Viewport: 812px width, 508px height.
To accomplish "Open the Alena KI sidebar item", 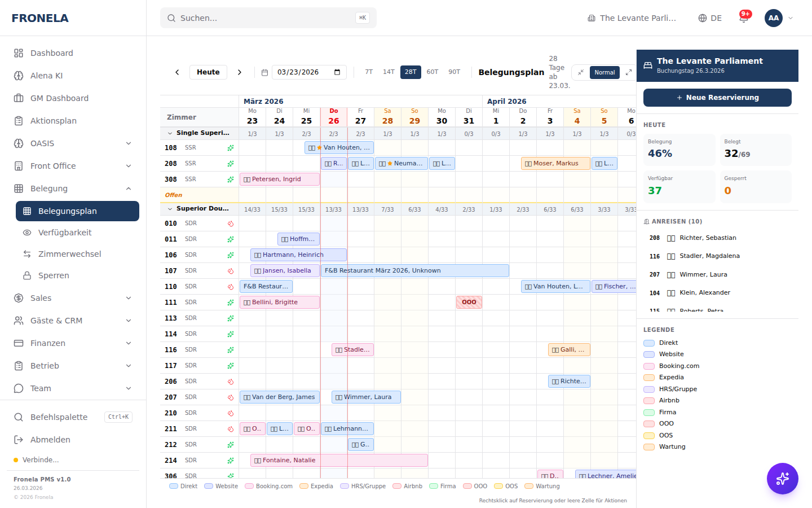I will click(46, 76).
